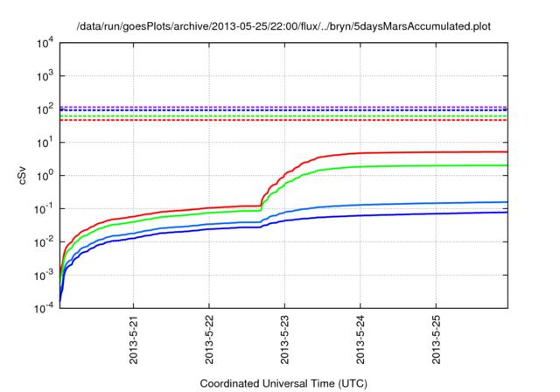Click the 10^4 y-axis tick label

point(45,44)
